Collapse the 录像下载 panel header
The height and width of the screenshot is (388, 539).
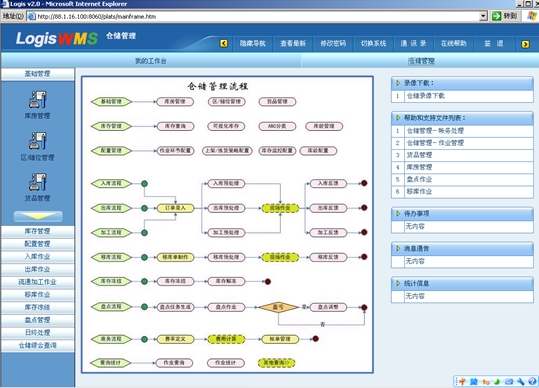(462, 83)
